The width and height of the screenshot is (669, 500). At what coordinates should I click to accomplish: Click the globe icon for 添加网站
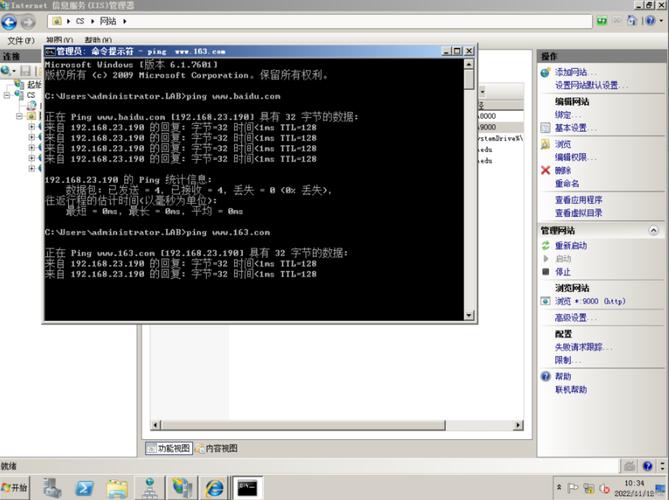pos(545,73)
